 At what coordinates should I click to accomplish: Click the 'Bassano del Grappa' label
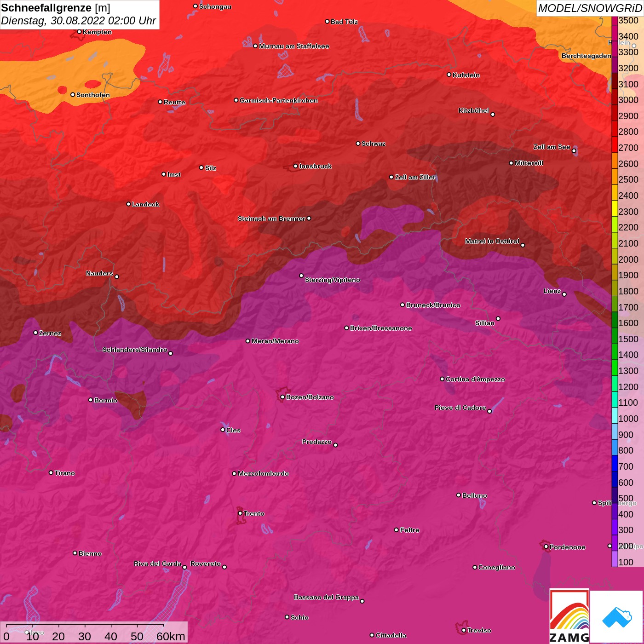click(326, 597)
